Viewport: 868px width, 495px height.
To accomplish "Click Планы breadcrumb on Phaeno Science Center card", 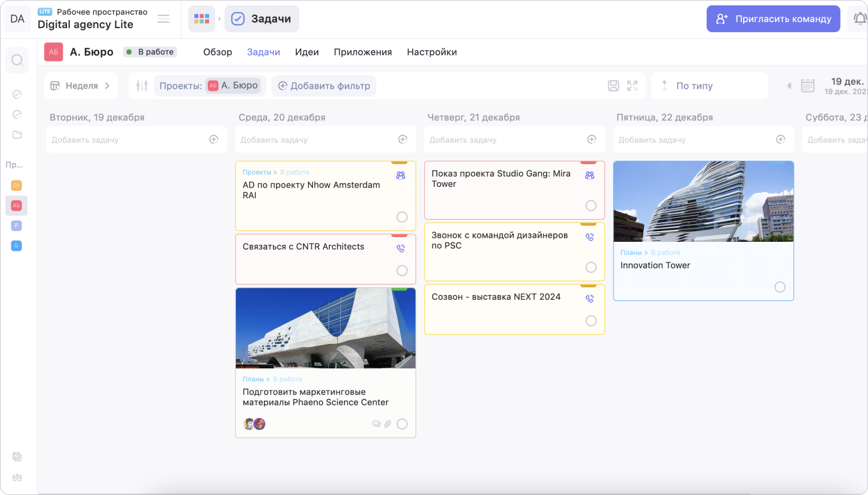I will pos(253,379).
